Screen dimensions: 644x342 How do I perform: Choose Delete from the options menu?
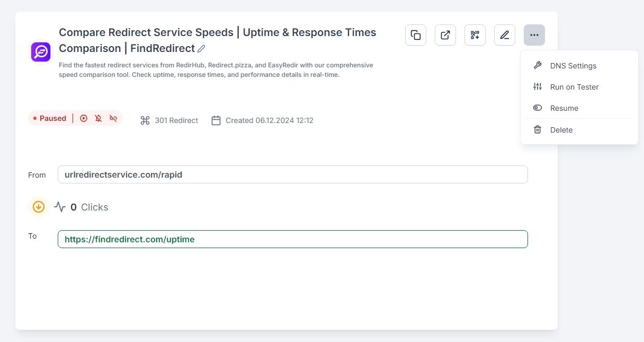561,130
